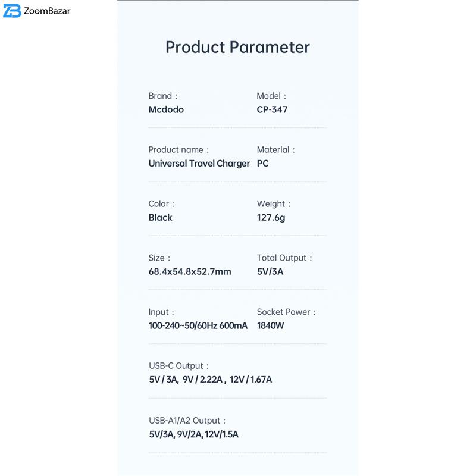The height and width of the screenshot is (476, 476).
Task: Select the USB-C output values line
Action: (x=211, y=380)
